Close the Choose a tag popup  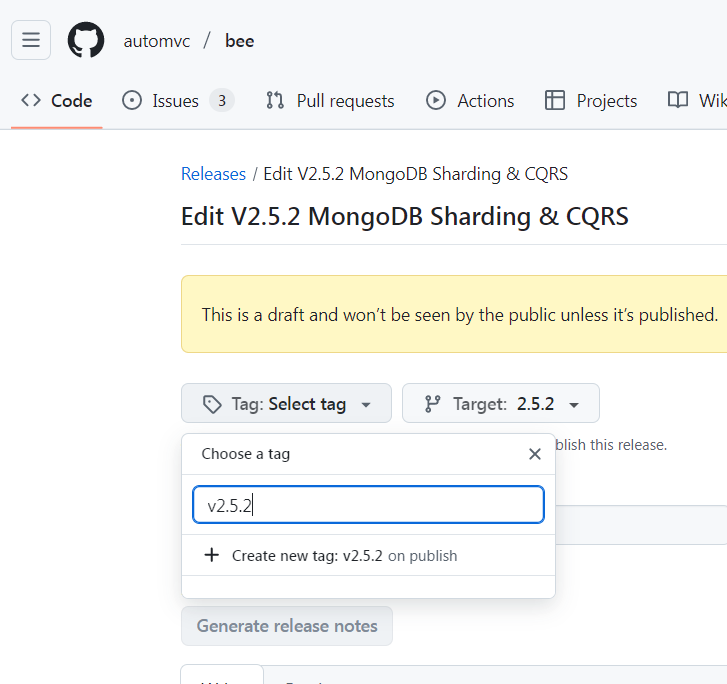(535, 454)
